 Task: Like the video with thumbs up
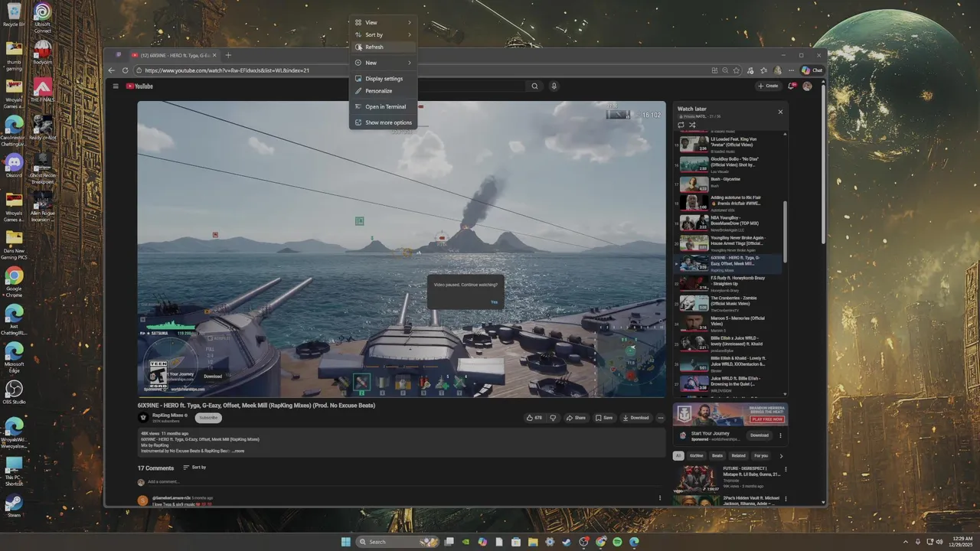click(x=534, y=418)
